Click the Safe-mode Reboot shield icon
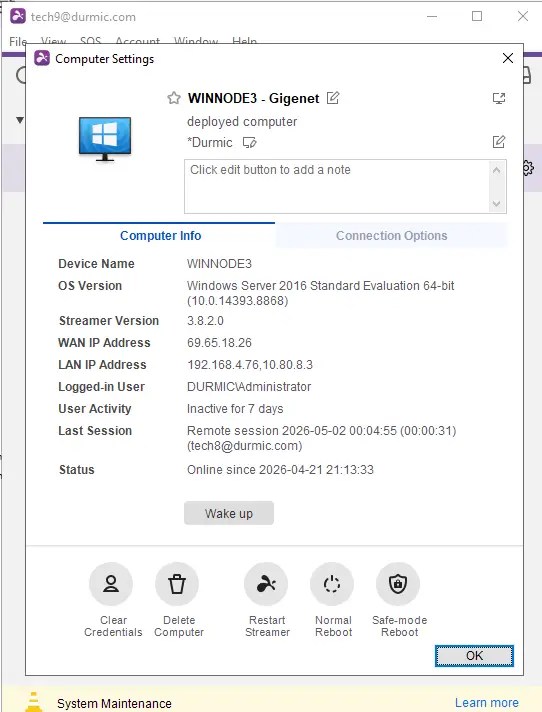542x712 pixels. click(398, 583)
